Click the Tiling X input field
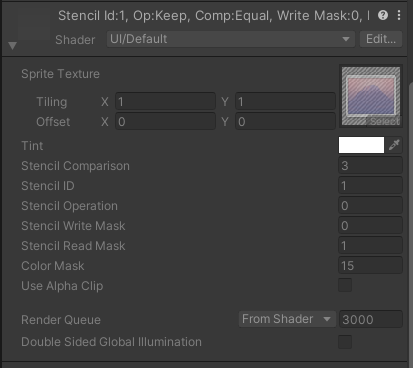The width and height of the screenshot is (413, 368). pyautogui.click(x=166, y=101)
